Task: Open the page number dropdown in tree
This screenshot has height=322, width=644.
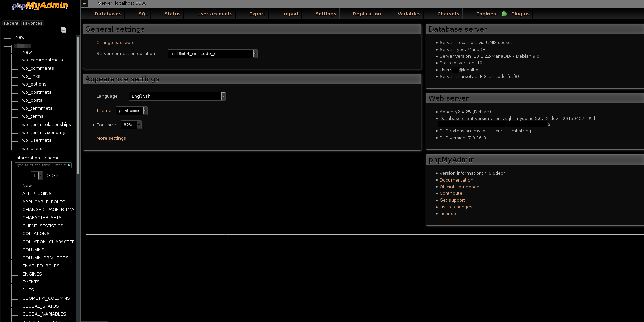Action: click(x=37, y=176)
